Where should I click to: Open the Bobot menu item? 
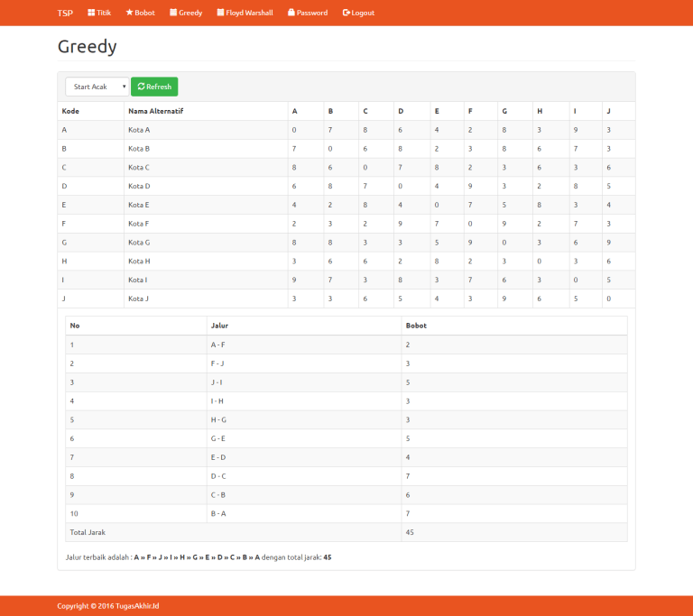pos(144,13)
